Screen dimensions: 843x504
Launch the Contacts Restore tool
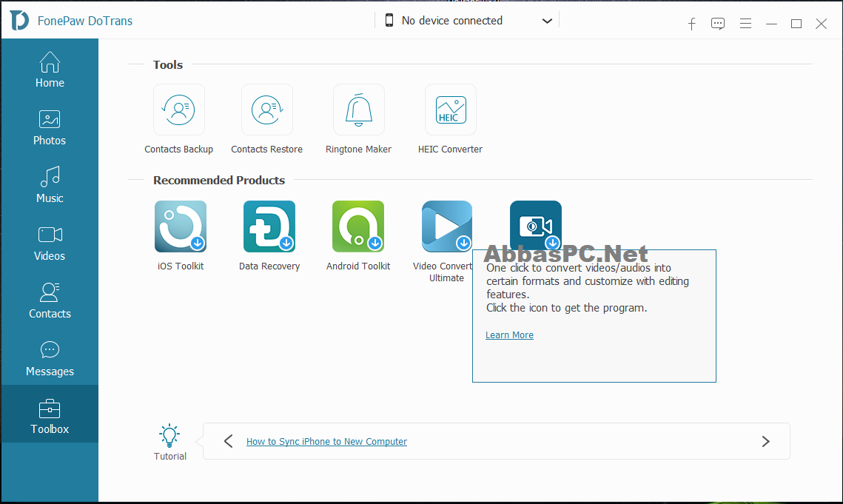tap(267, 110)
